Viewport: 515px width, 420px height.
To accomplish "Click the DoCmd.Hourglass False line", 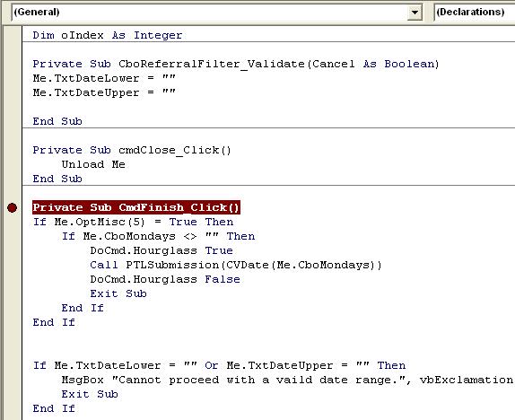I will coord(165,279).
